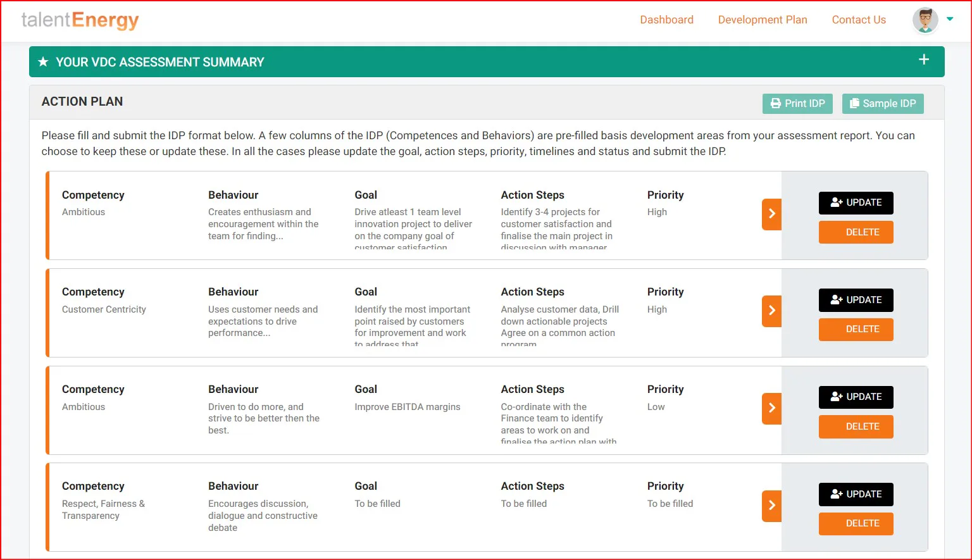Go to Development Plan
The width and height of the screenshot is (972, 560).
click(x=763, y=20)
